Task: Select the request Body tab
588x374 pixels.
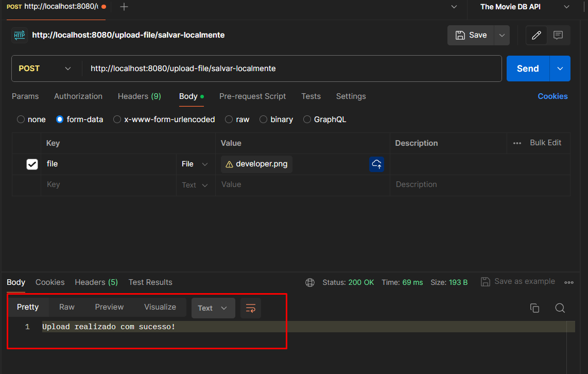Action: click(x=191, y=96)
